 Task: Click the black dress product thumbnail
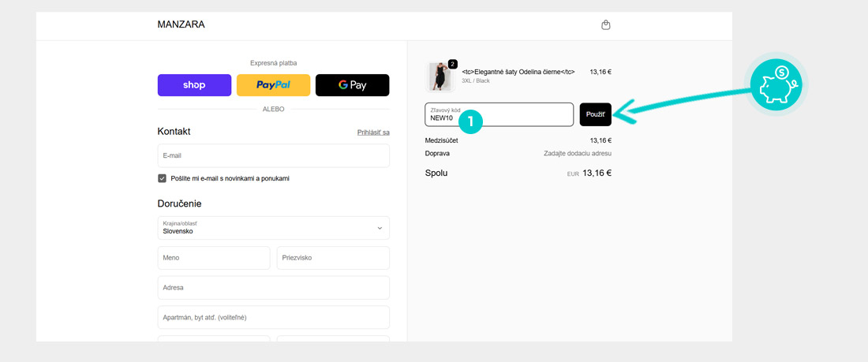pyautogui.click(x=440, y=77)
